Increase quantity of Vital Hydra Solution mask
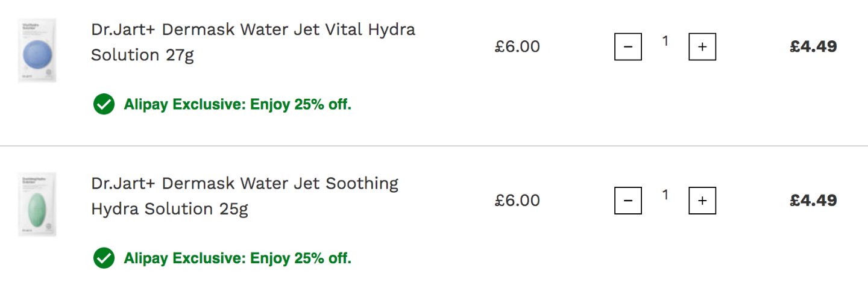This screenshot has width=868, height=294. (x=702, y=47)
